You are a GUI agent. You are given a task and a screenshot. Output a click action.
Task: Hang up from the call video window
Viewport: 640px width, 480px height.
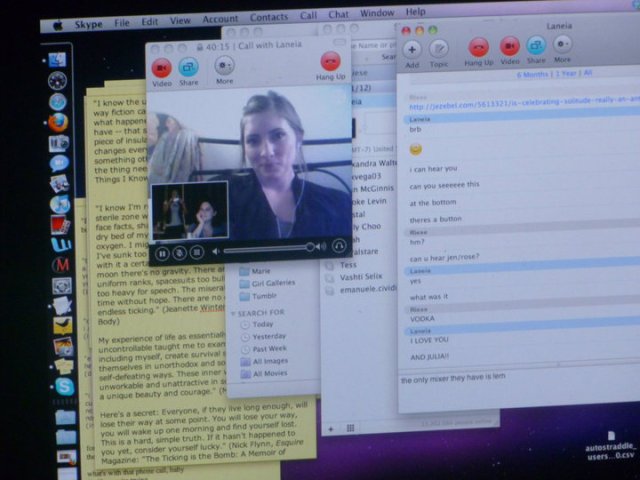coord(330,61)
